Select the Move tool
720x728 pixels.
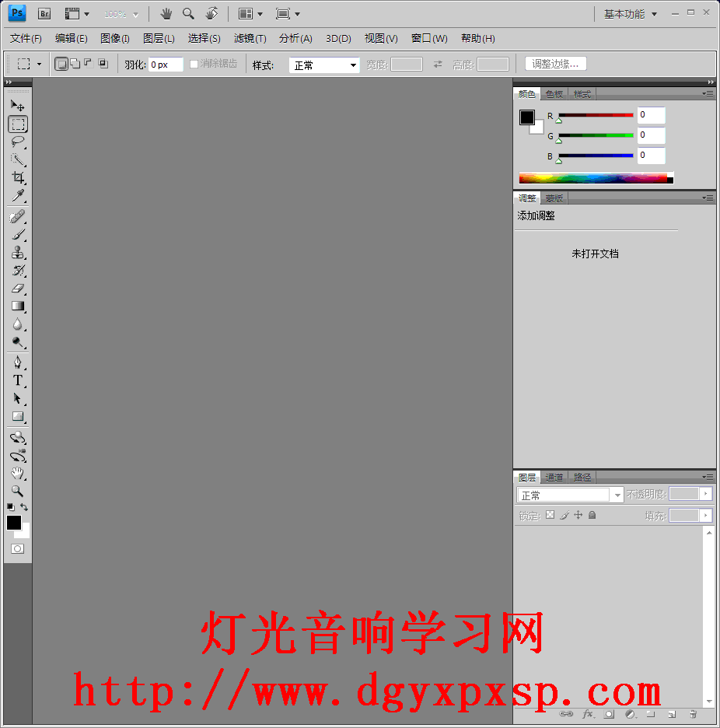click(x=18, y=106)
